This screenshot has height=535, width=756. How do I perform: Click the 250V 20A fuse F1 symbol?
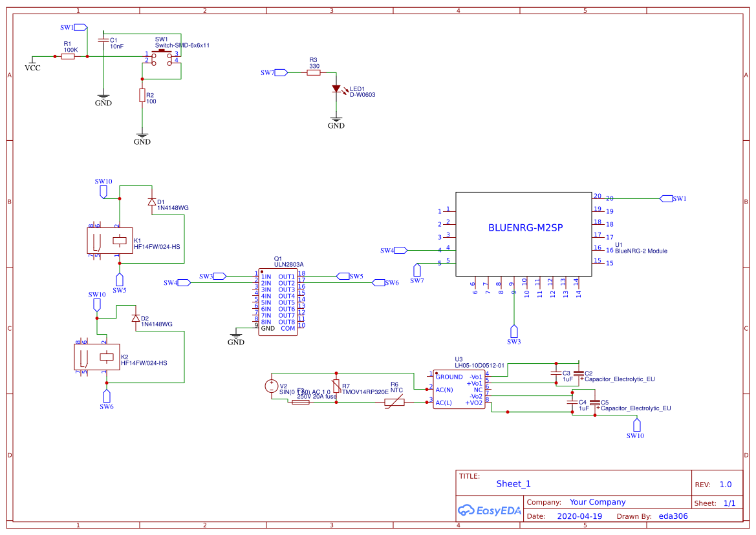[299, 401]
